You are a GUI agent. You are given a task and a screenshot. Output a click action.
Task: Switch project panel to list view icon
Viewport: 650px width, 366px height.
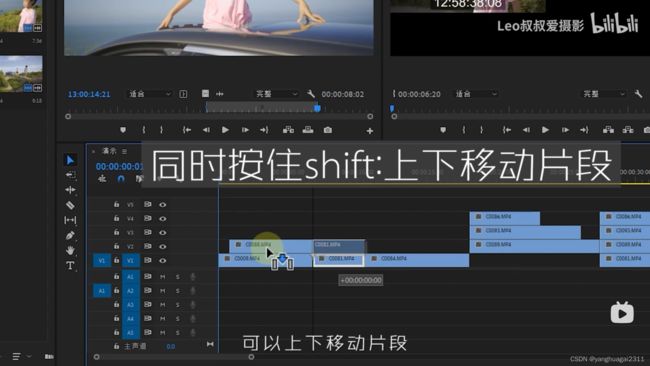[x=16, y=356]
